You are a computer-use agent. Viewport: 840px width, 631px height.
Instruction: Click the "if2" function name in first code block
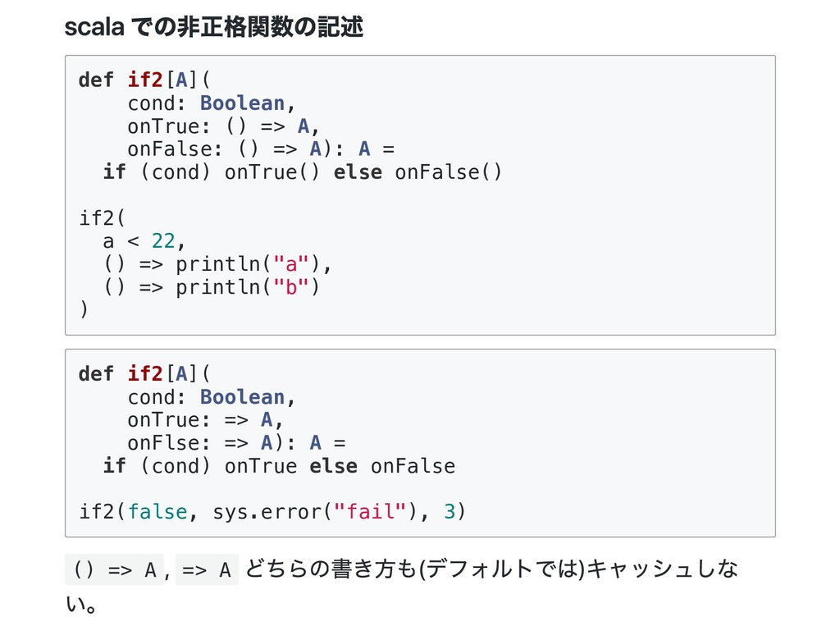tap(145, 80)
